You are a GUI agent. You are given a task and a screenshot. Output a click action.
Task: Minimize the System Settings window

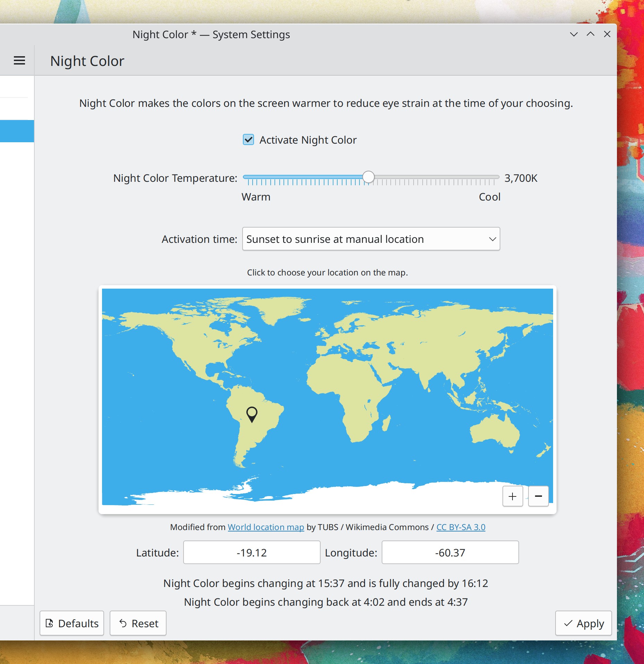tap(574, 34)
